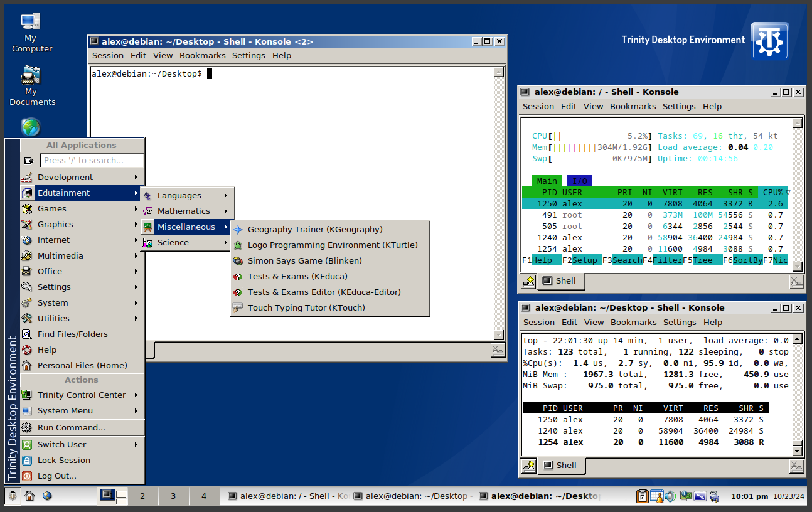Open Bookmarks menu in Konsole <2> window

[x=202, y=56]
